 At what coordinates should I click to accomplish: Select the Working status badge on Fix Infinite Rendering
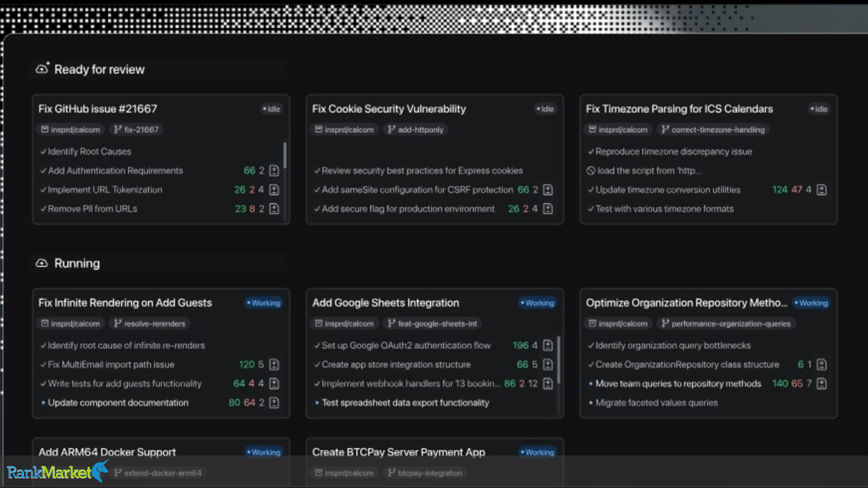coord(263,303)
